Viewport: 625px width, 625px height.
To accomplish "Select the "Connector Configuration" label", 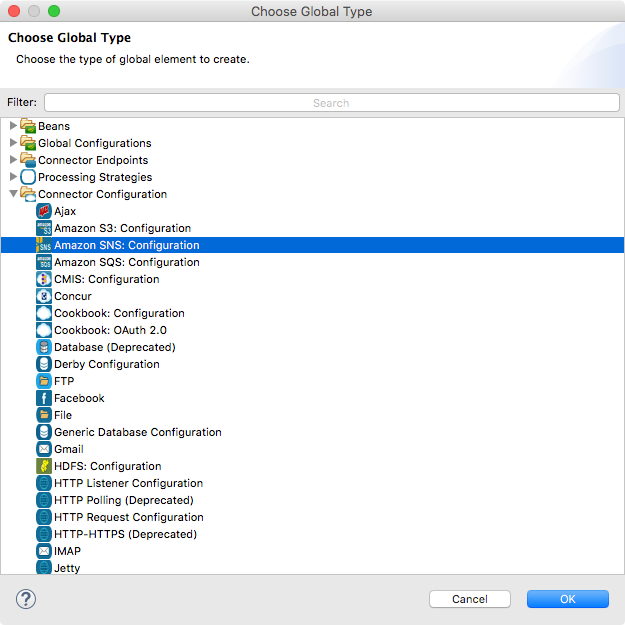I will [x=102, y=194].
